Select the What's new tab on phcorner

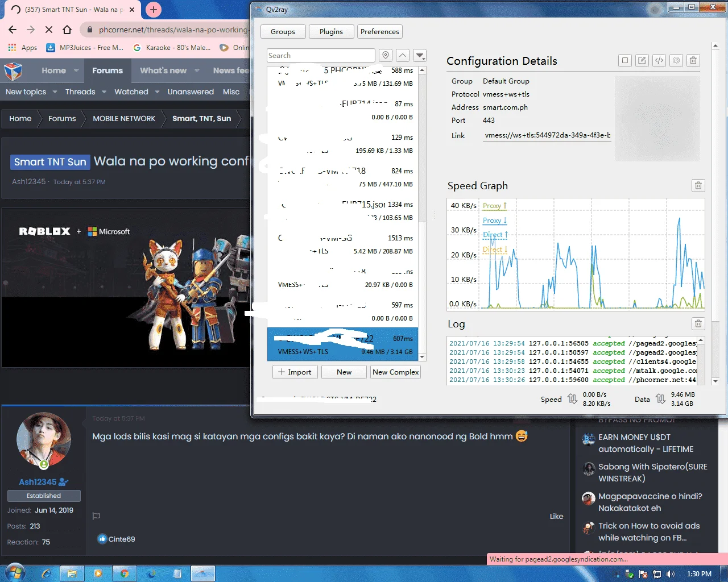[x=163, y=70]
